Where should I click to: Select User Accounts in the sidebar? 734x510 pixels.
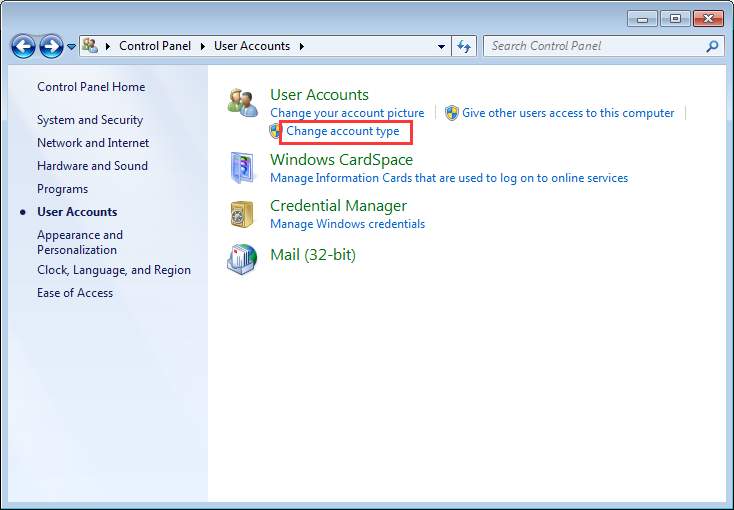tap(77, 212)
